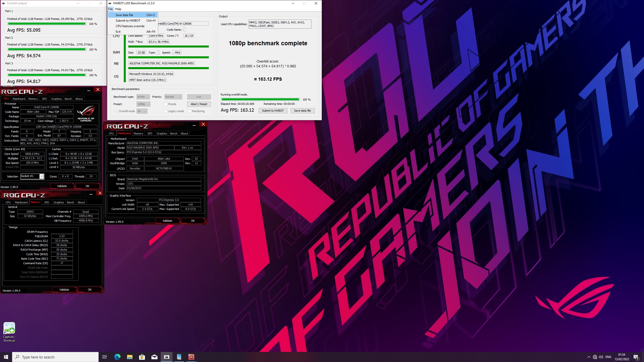
Task: Open File Explorer from the taskbar
Action: click(130, 357)
